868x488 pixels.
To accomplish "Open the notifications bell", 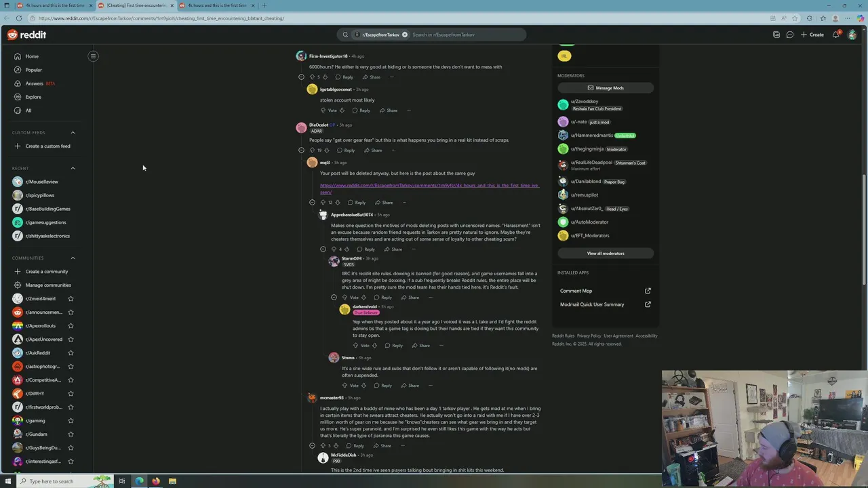I will click(836, 35).
